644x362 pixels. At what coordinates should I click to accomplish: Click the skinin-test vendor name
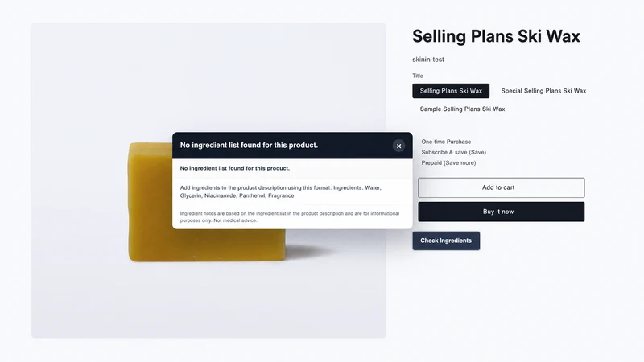(x=428, y=60)
